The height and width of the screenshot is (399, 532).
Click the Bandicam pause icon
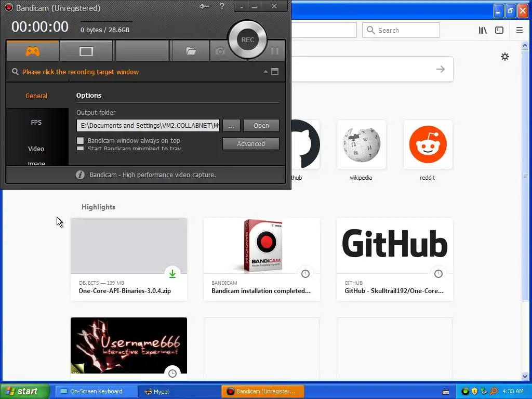coord(275,51)
